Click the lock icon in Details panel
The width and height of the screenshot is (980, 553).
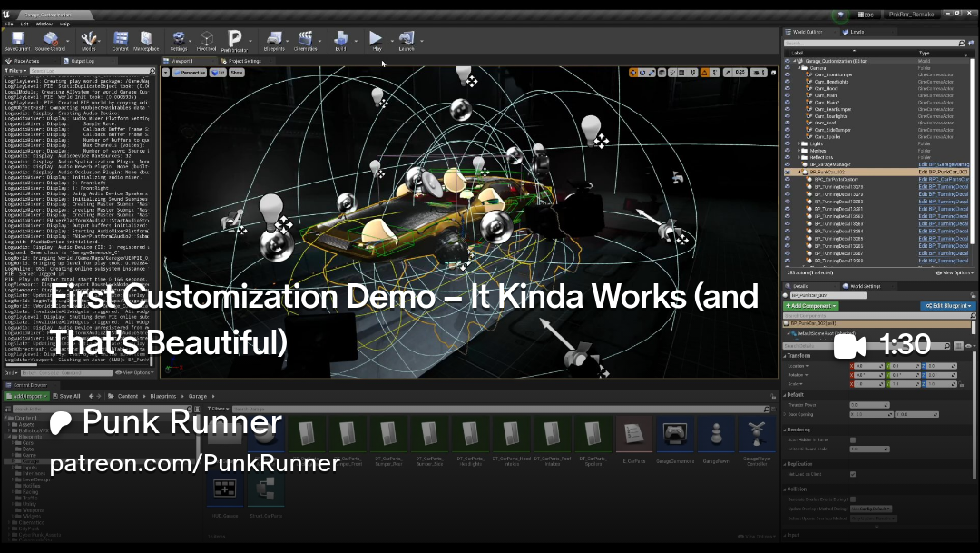point(974,294)
